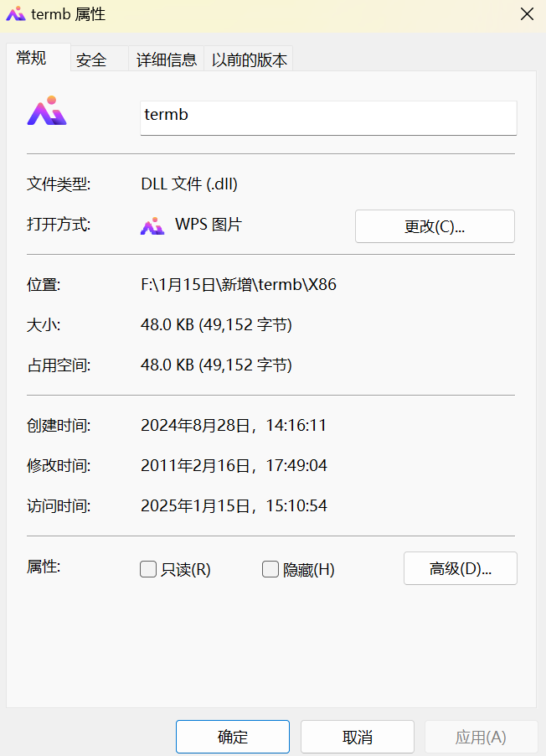Click the WPS 图片 open-with text
This screenshot has height=756, width=546.
[209, 225]
